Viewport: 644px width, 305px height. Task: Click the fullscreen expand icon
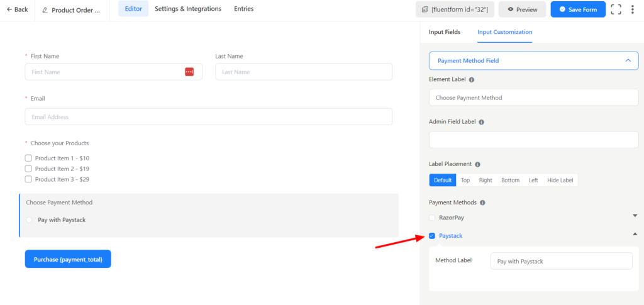(616, 9)
